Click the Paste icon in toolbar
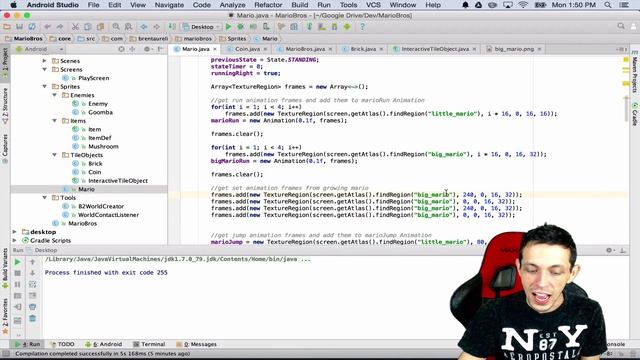The image size is (640, 360). [100, 27]
